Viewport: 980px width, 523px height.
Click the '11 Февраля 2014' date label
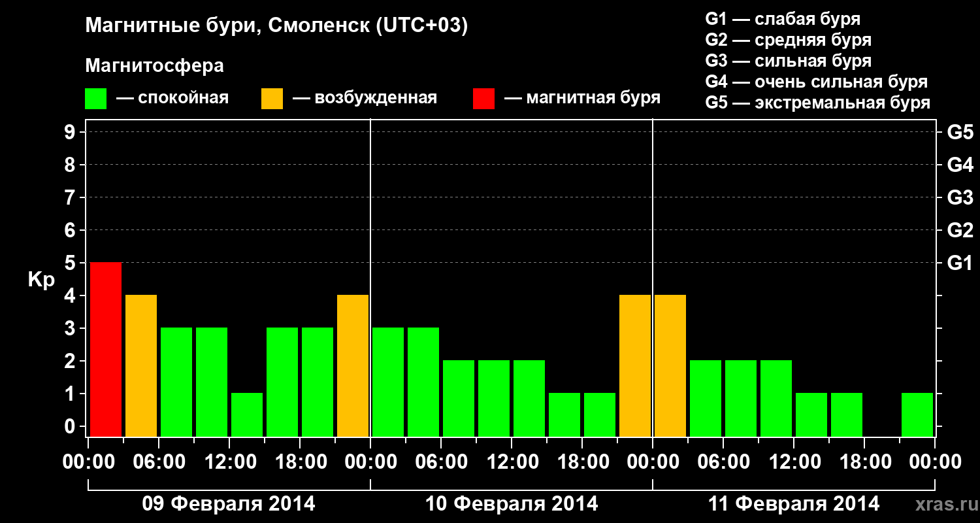coord(794,504)
